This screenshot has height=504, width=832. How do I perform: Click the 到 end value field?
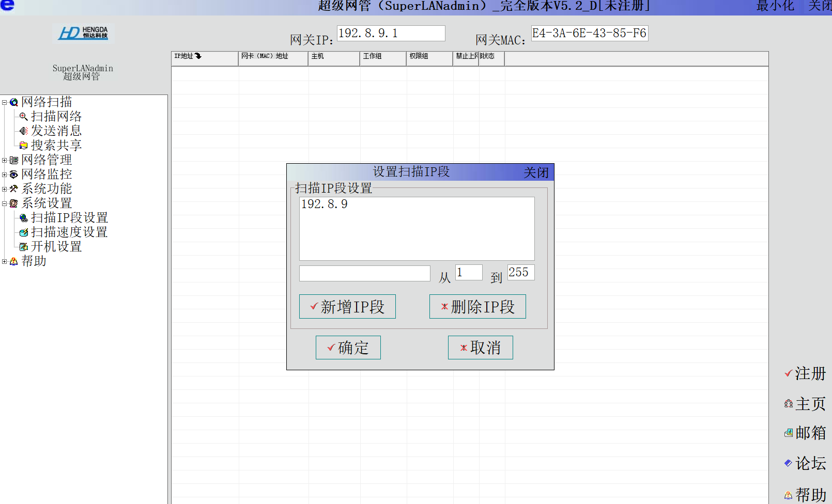[x=521, y=273]
